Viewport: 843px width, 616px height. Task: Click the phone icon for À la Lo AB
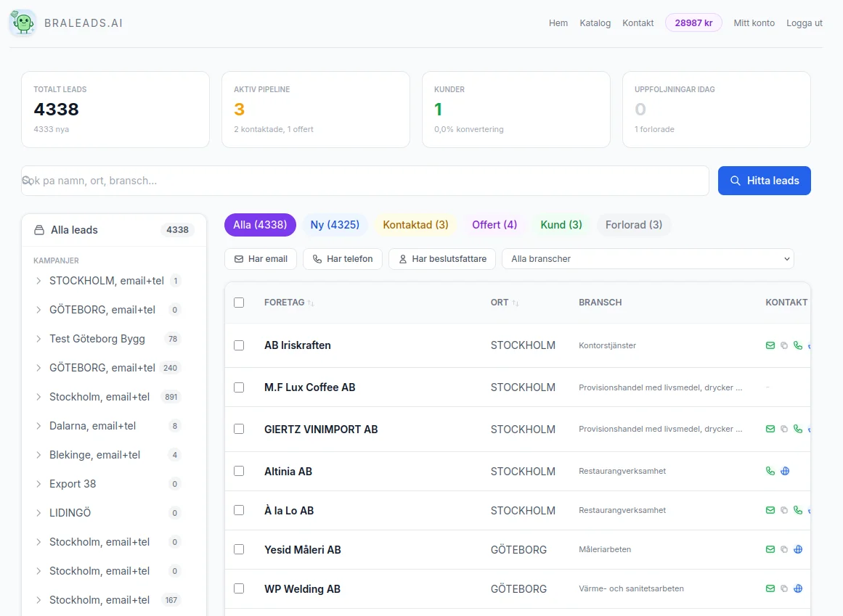pyautogui.click(x=797, y=510)
